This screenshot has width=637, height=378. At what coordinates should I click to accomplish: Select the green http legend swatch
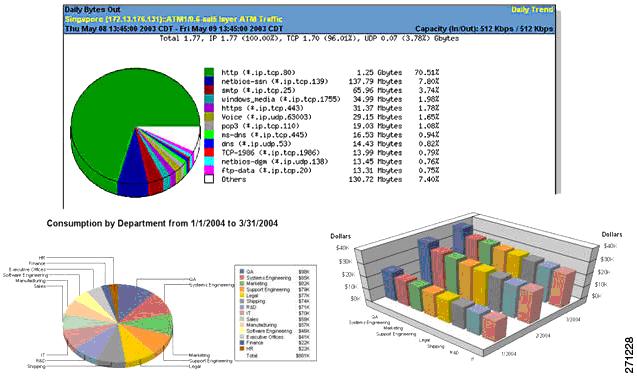point(209,72)
